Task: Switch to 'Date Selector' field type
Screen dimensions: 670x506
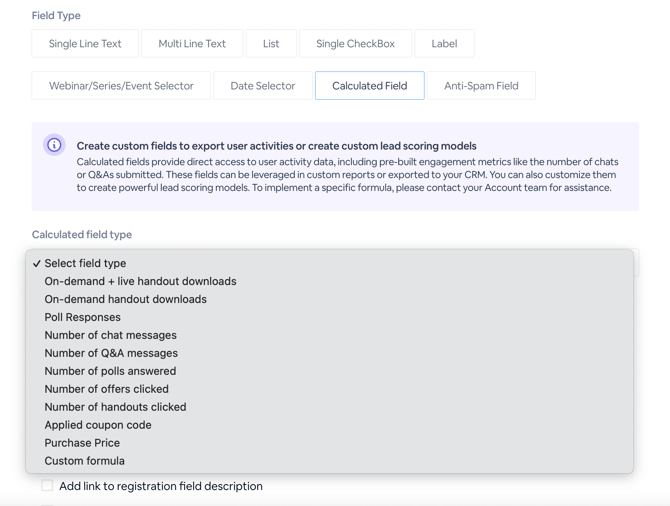Action: (263, 86)
